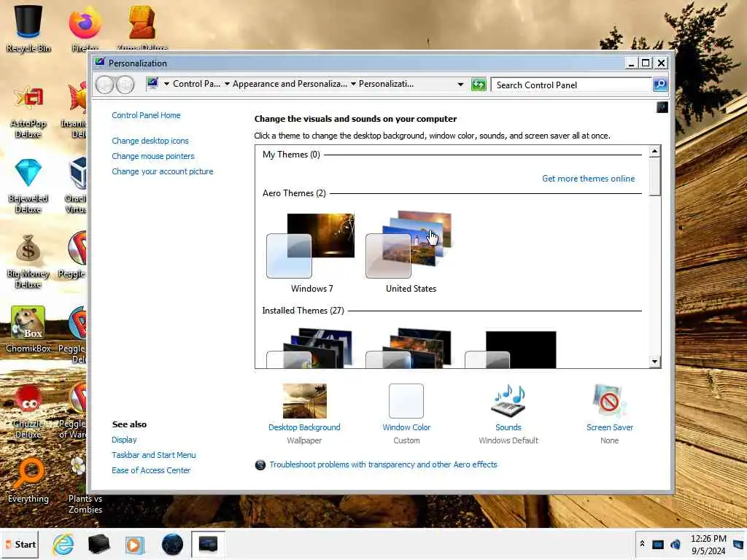Image resolution: width=747 pixels, height=560 pixels.
Task: Open Plants vs Zombies desktop icon
Action: (x=85, y=485)
